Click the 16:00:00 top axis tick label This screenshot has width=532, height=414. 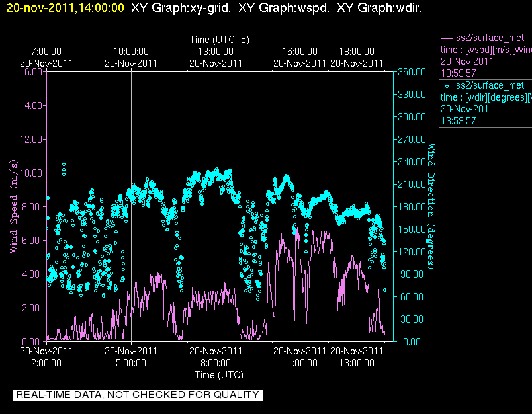(300, 52)
